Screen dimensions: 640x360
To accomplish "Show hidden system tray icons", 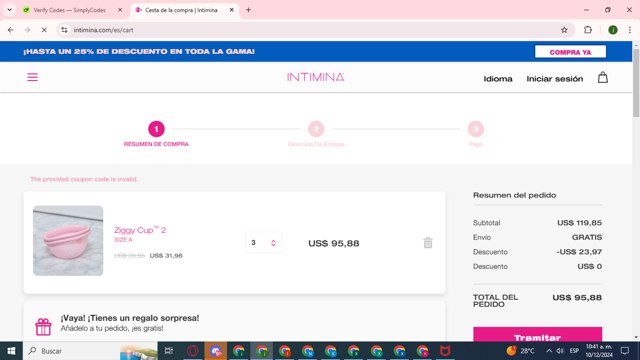I will [x=549, y=351].
